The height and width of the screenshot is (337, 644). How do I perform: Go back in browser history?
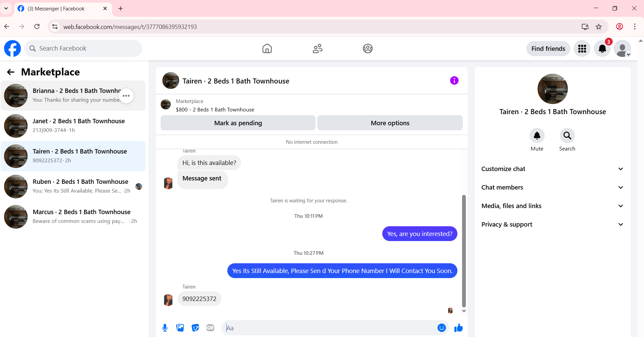tap(7, 27)
